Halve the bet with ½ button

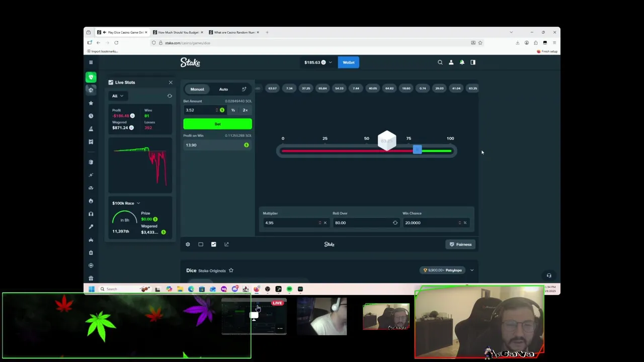point(233,110)
